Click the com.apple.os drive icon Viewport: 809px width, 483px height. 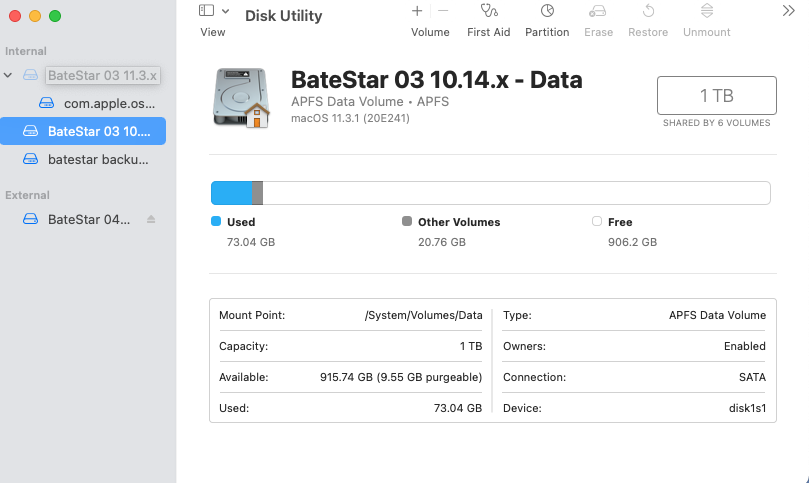46,103
